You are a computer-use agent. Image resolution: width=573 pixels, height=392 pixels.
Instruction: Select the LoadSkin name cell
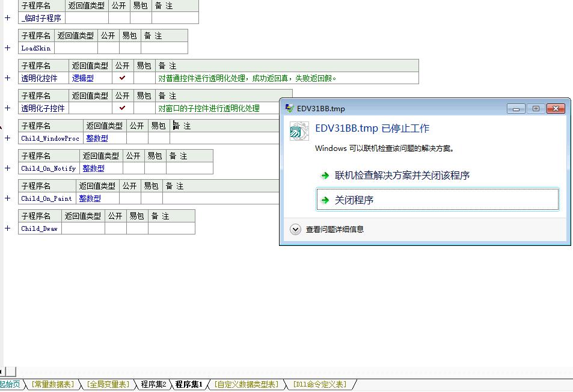36,48
